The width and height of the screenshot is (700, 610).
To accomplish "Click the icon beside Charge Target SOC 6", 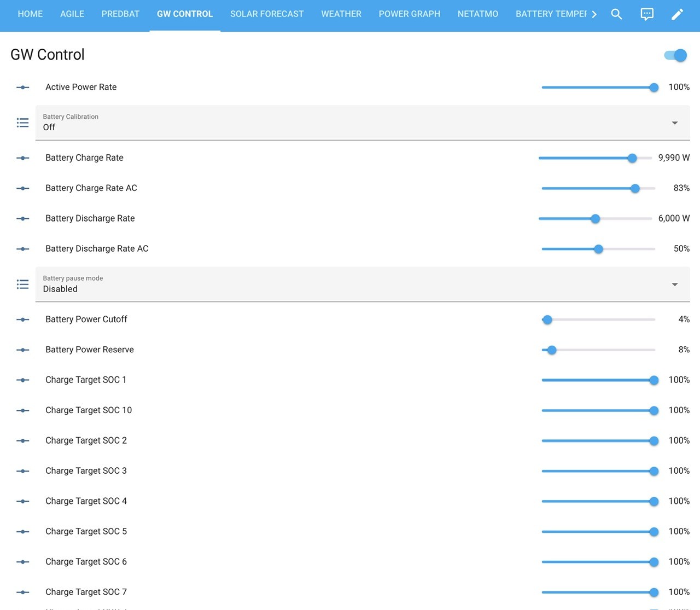I will (x=22, y=562).
